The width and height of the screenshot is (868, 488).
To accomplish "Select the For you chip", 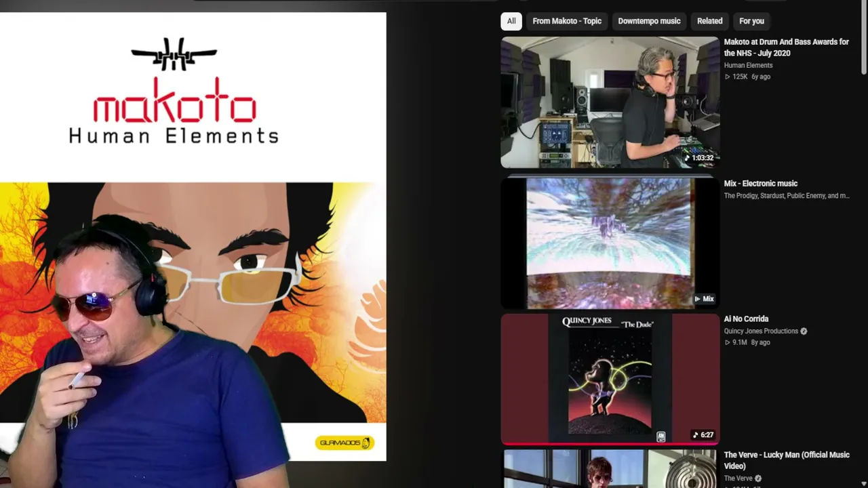I will point(751,21).
